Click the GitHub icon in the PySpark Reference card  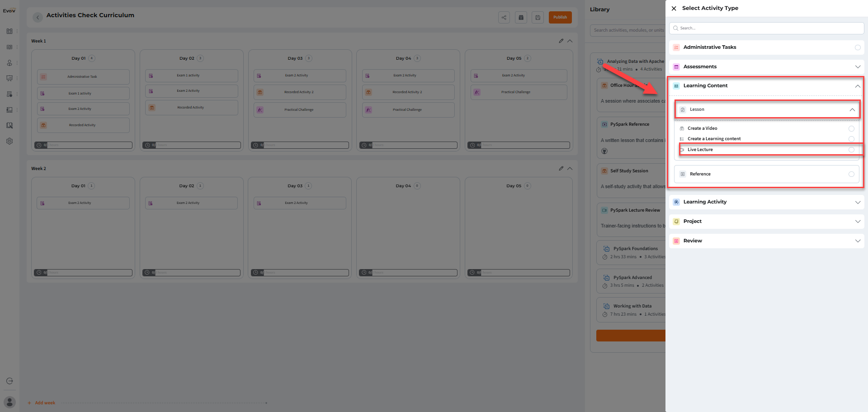click(x=604, y=151)
